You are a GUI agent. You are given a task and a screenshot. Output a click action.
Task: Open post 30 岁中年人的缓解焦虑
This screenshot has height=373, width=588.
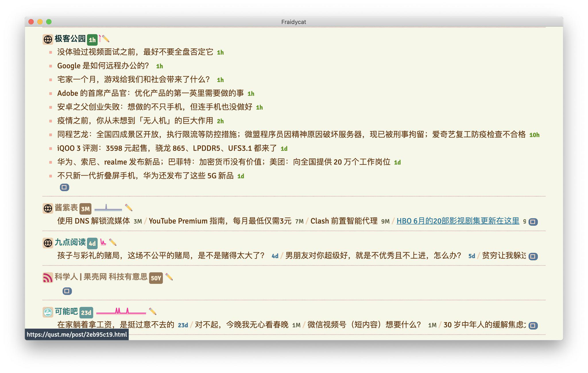(485, 325)
